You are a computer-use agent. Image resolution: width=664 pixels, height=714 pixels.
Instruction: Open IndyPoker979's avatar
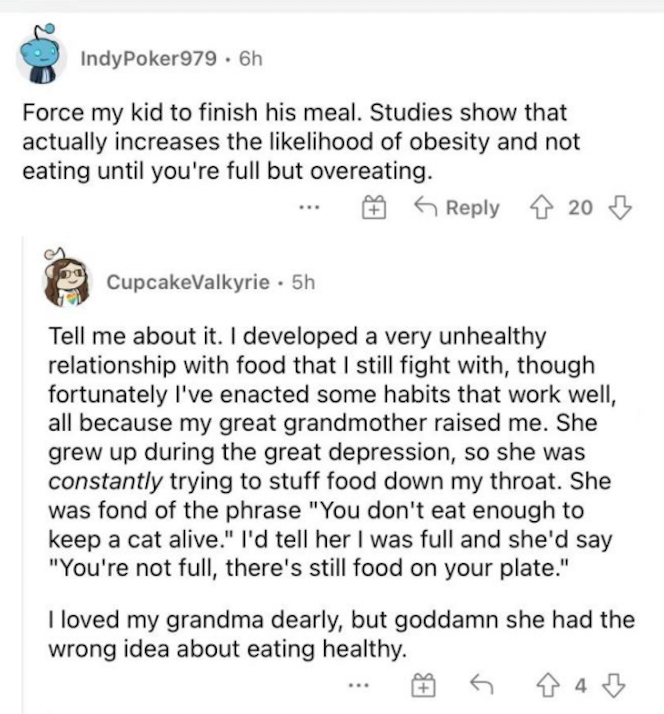[x=41, y=54]
